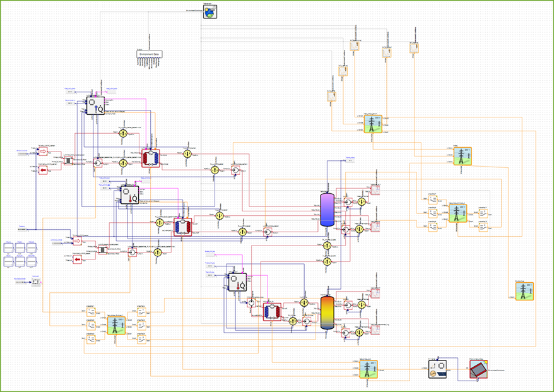Click the upper-left heat exchanger block

(68, 161)
